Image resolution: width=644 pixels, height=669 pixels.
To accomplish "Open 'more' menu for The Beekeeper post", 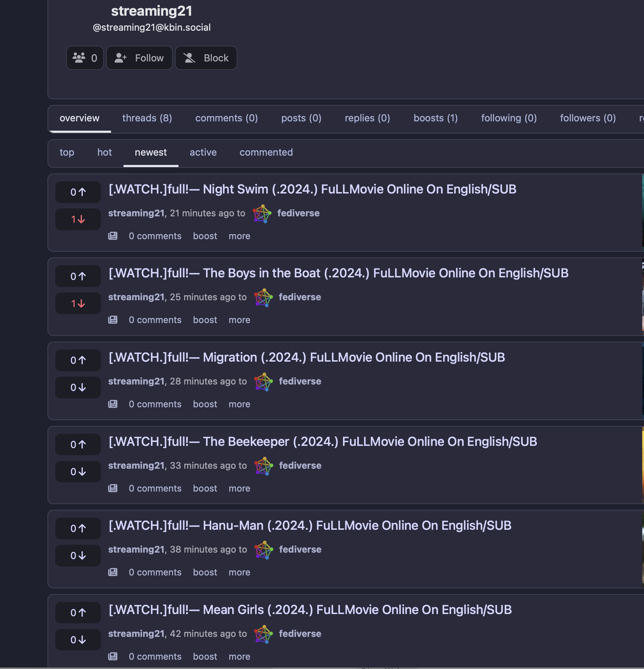I will pos(239,488).
